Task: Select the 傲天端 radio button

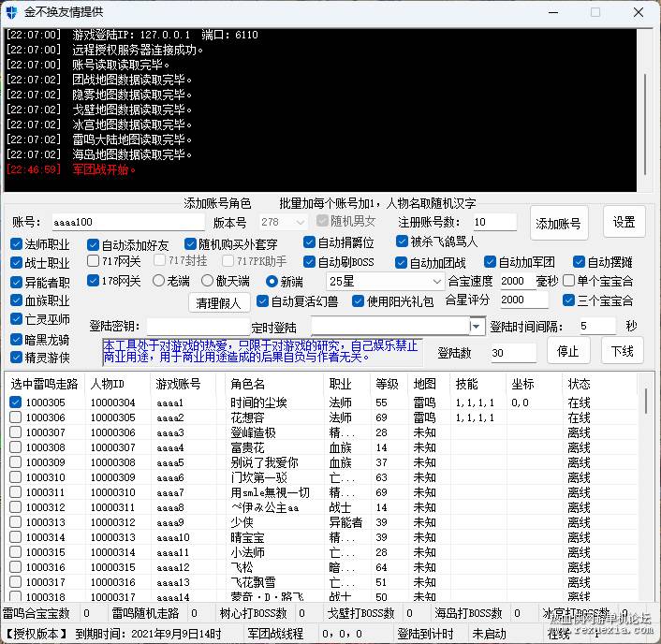Action: 208,281
